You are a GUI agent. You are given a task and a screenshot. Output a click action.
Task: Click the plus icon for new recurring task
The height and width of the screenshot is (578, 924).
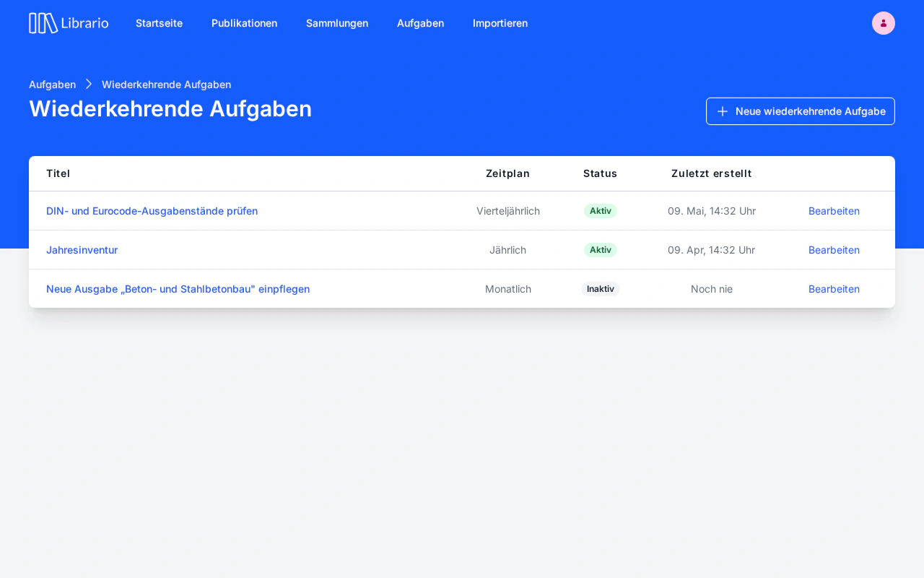point(723,111)
